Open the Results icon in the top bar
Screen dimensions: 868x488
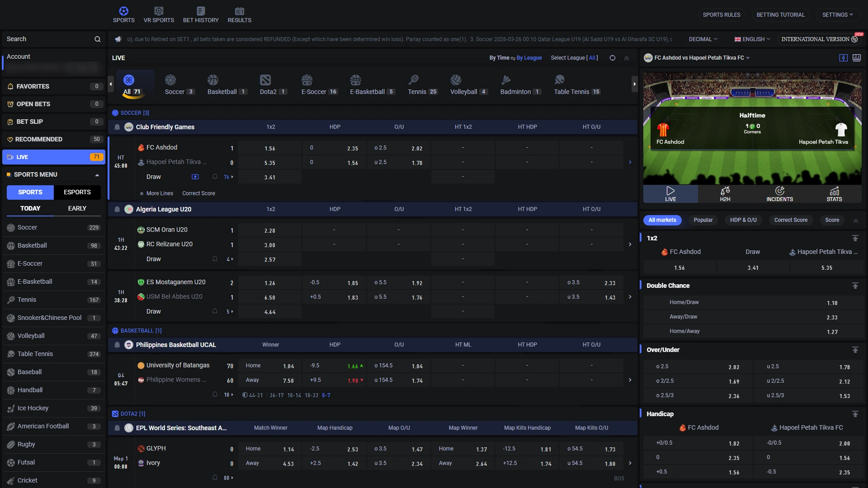click(x=239, y=11)
